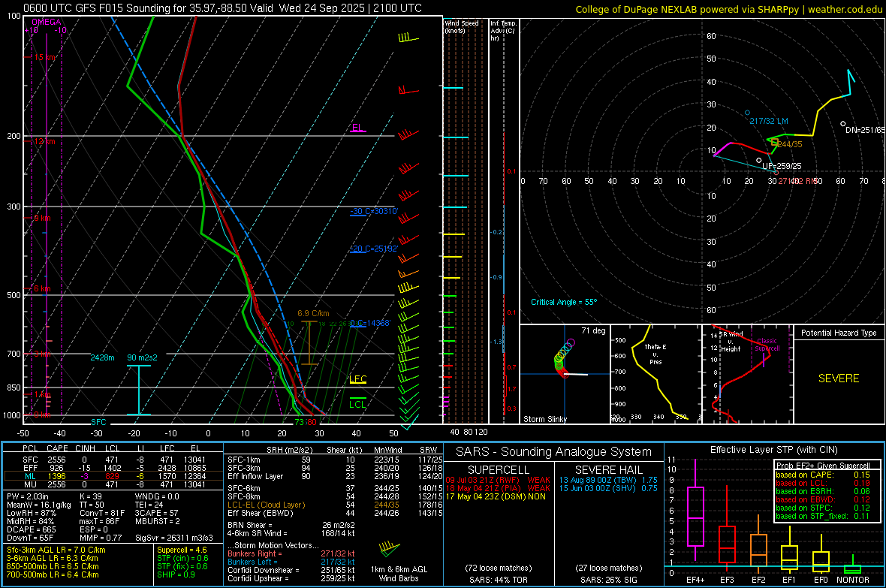Click the Corfidi Downshear = 251/65 kt line
This screenshot has width=886, height=588.
[291, 570]
